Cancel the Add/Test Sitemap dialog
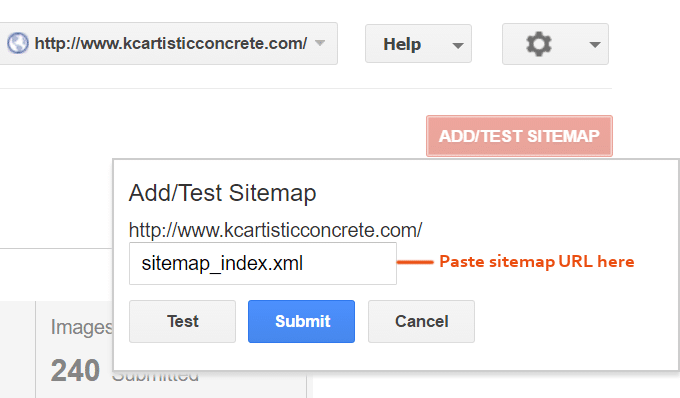680x398 pixels. coord(421,321)
